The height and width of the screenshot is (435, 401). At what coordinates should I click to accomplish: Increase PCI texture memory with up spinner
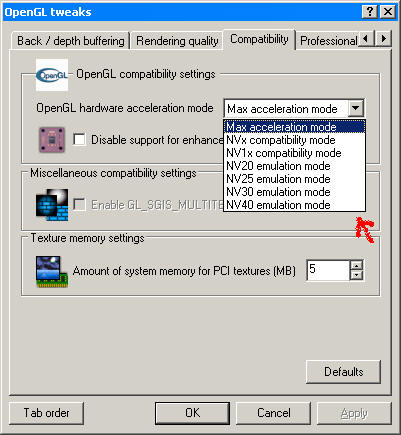[357, 266]
